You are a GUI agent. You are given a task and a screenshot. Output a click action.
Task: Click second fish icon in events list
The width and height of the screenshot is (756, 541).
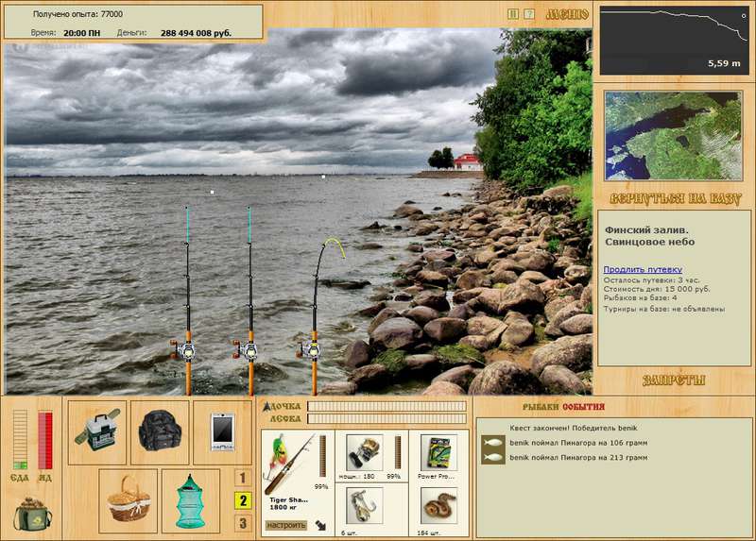492,457
